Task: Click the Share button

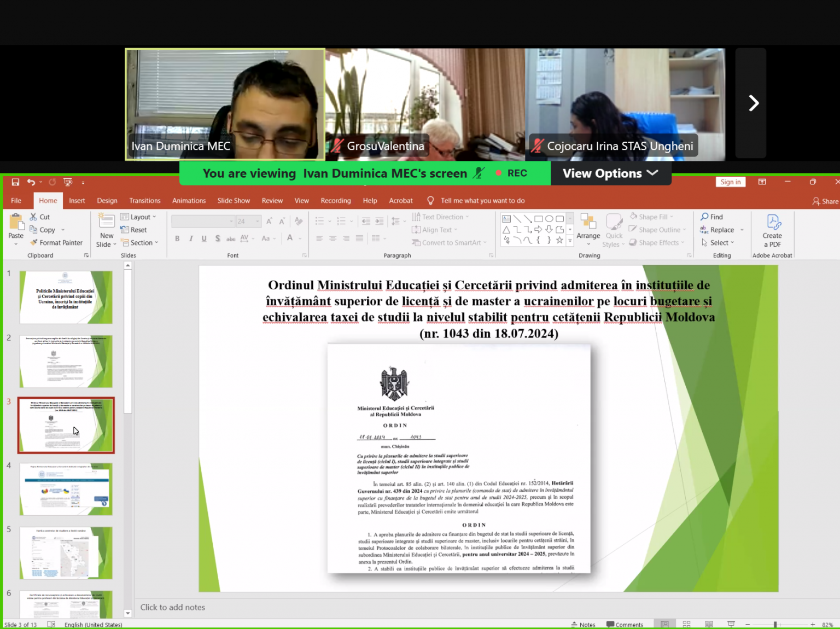Action: click(825, 201)
